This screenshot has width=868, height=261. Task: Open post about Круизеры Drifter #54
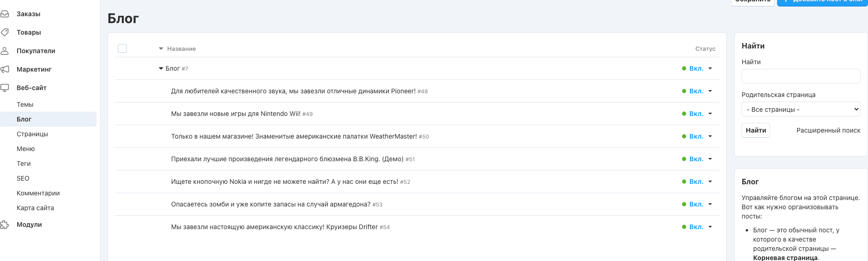click(x=275, y=227)
